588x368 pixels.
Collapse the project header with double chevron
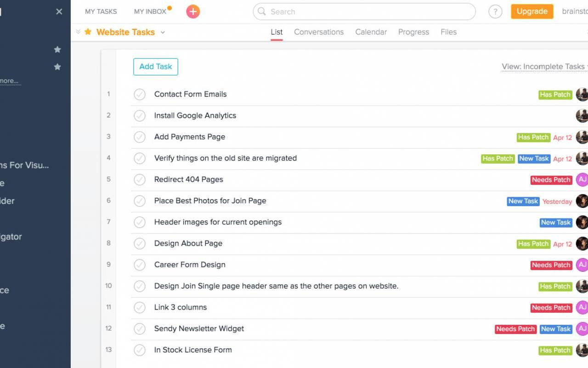(x=78, y=32)
